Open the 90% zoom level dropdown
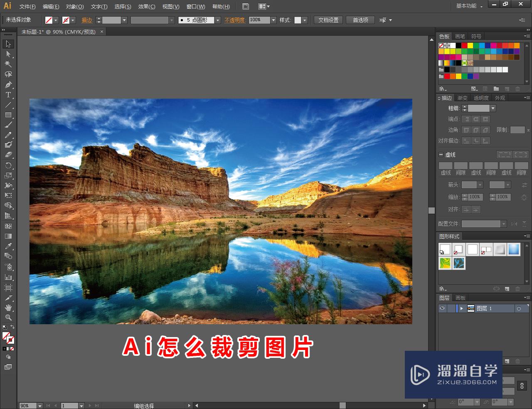 point(40,406)
